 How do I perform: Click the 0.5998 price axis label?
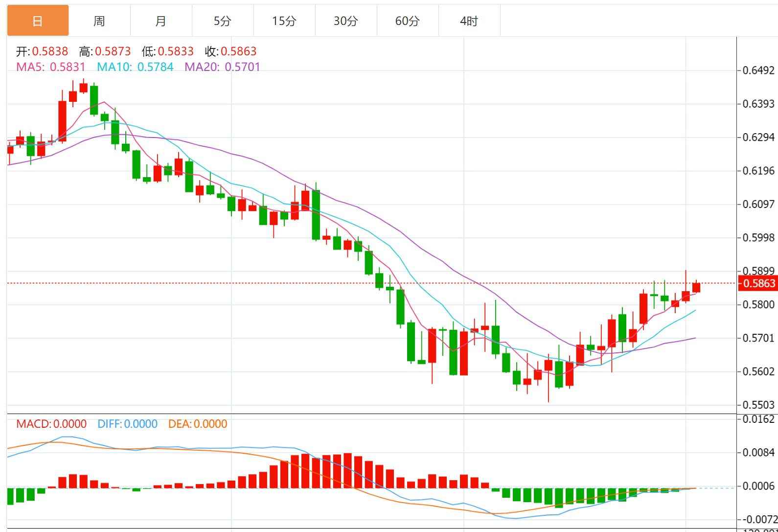758,237
